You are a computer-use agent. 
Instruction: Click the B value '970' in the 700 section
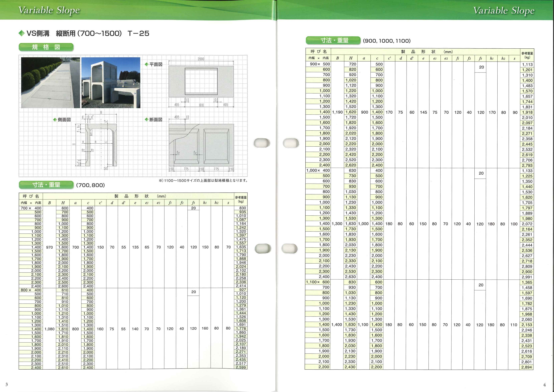[49, 247]
